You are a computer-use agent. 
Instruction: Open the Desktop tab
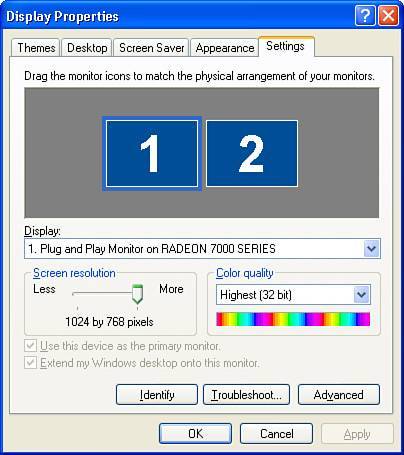[x=87, y=48]
